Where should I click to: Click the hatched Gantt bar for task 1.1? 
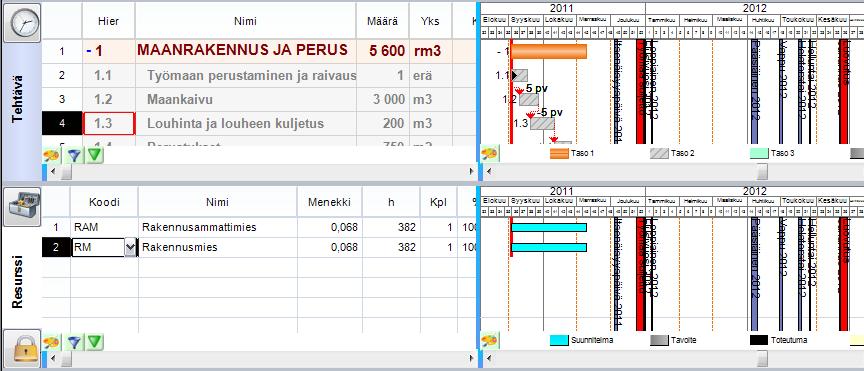(520, 75)
